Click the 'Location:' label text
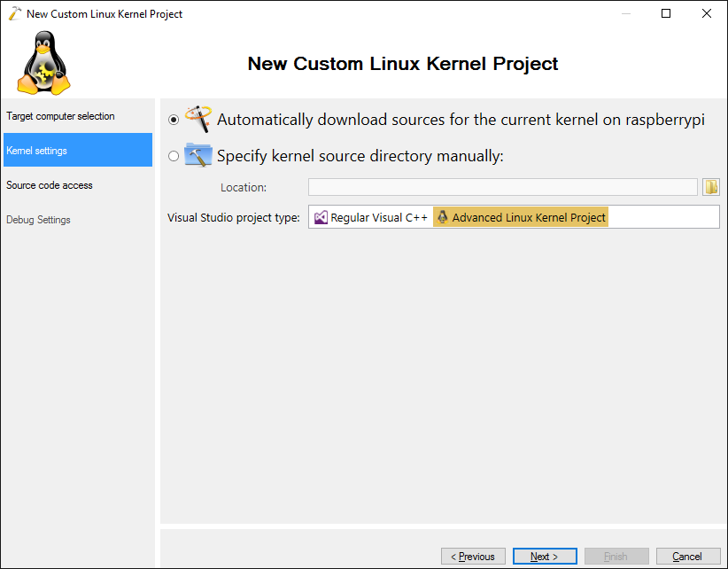The image size is (728, 569). (x=244, y=188)
